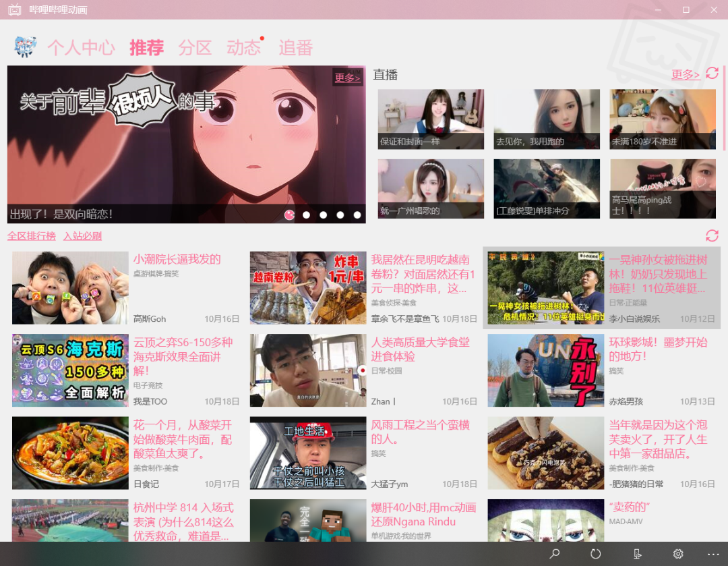Click title 当年就是因为这个泡芙卖火了
This screenshot has width=728, height=566.
pos(658,439)
